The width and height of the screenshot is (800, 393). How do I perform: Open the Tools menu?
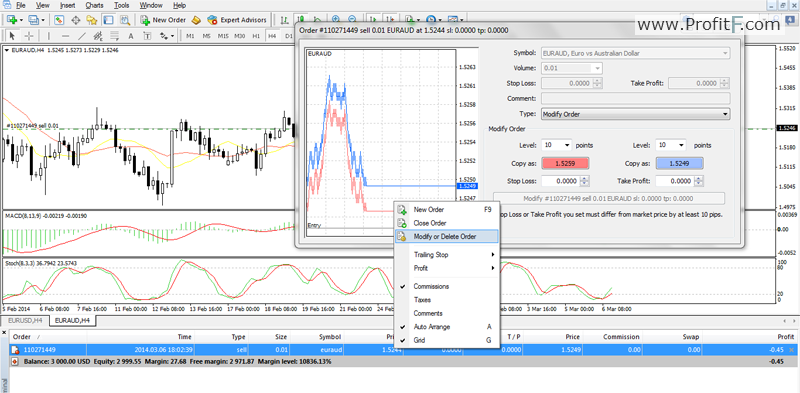[x=121, y=6]
